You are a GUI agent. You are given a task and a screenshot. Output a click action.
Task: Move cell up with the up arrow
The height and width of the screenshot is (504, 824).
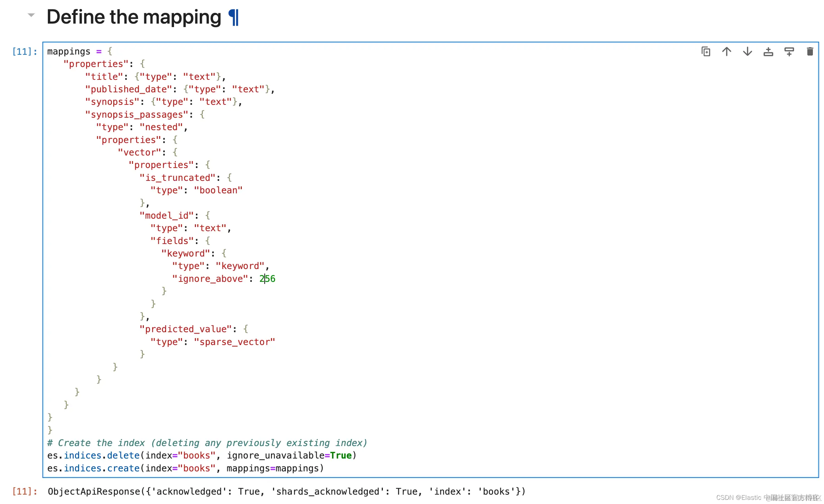(726, 52)
